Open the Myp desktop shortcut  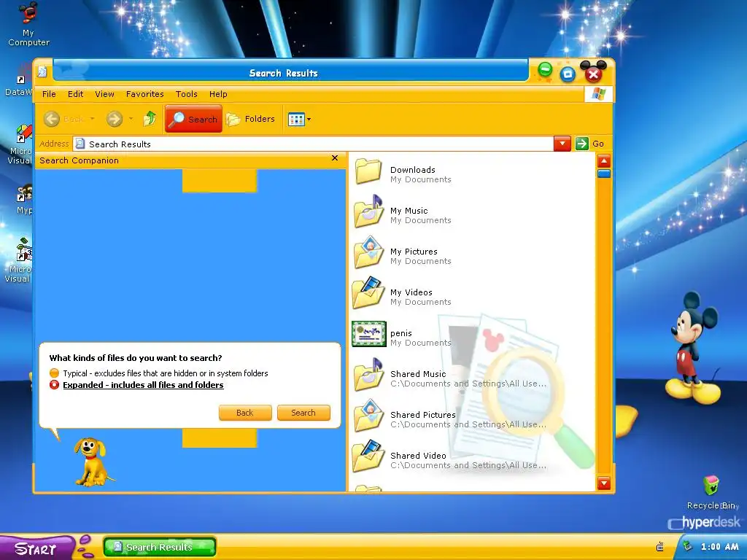(24, 200)
